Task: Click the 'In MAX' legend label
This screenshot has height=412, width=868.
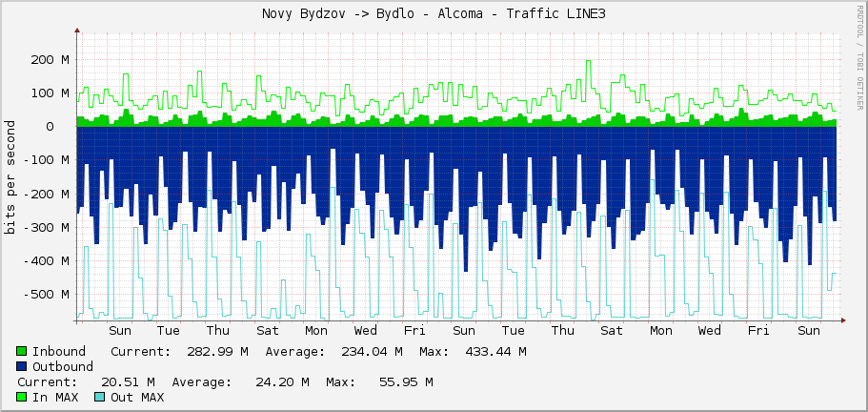Action: 55,397
